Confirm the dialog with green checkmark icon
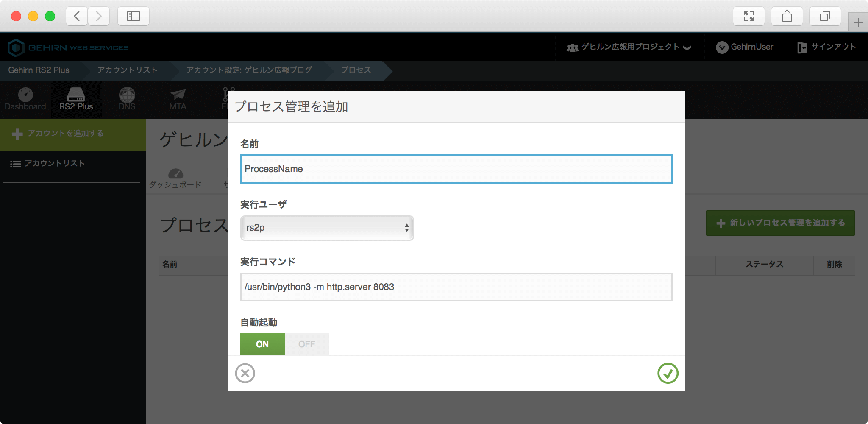Image resolution: width=868 pixels, height=424 pixels. click(668, 373)
